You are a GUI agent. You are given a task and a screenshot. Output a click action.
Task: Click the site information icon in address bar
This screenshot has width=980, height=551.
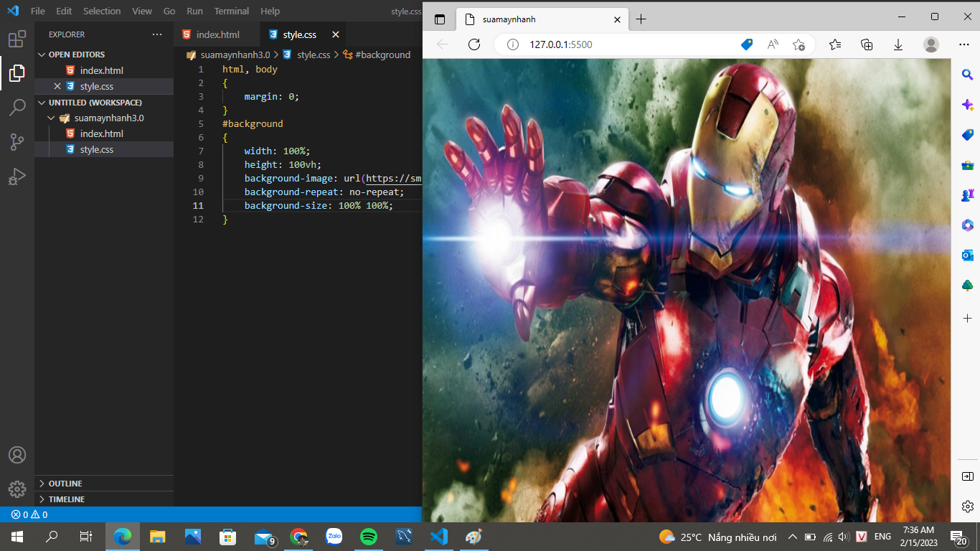pos(512,44)
